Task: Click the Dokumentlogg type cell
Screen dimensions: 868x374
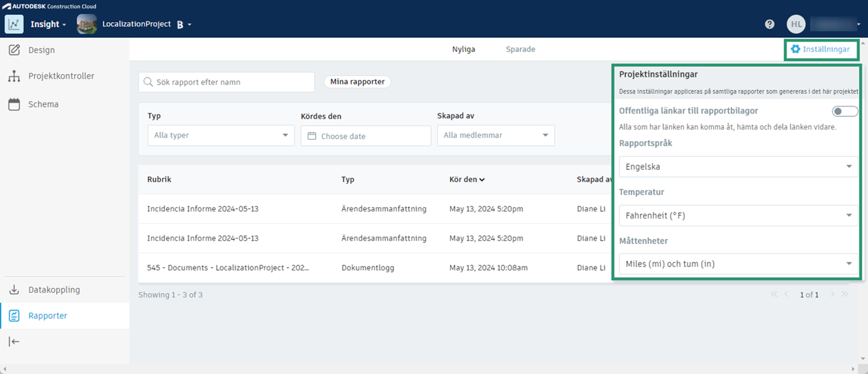Action: pos(368,268)
